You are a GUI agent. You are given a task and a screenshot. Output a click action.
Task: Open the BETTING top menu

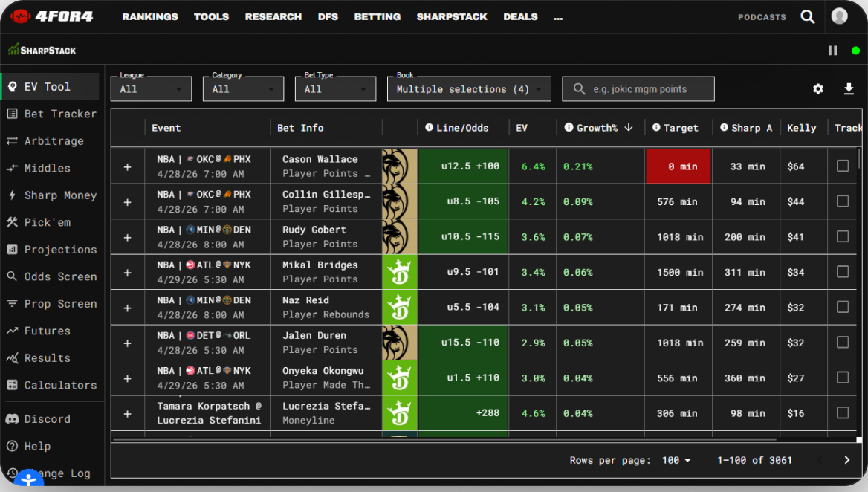[378, 16]
